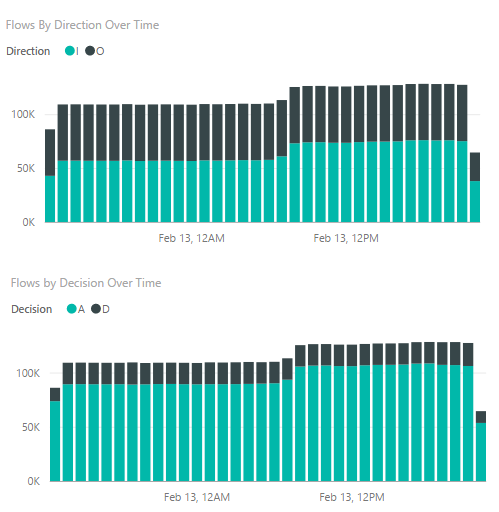499x512 pixels.
Task: Select the 'Flows by Decision Over Time' title
Action: point(86,283)
